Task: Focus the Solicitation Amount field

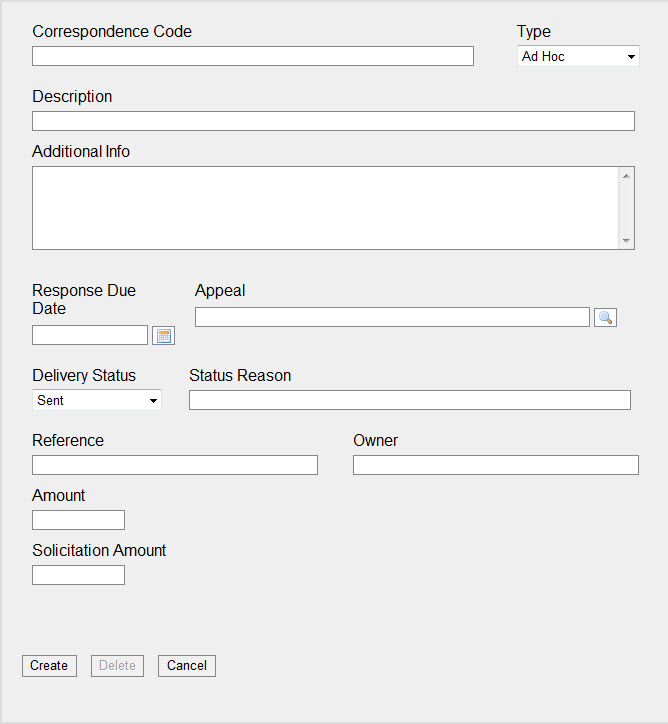Action: (78, 575)
